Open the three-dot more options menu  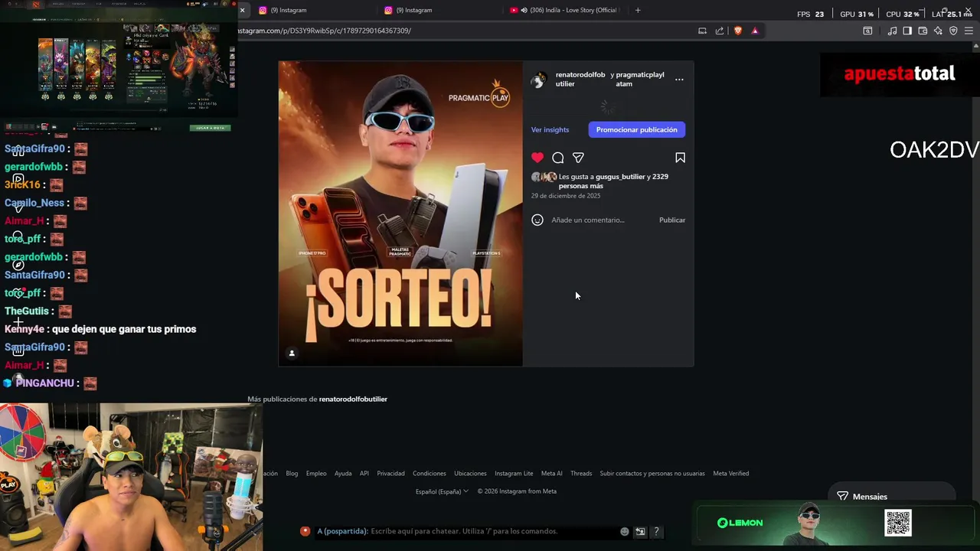point(679,79)
